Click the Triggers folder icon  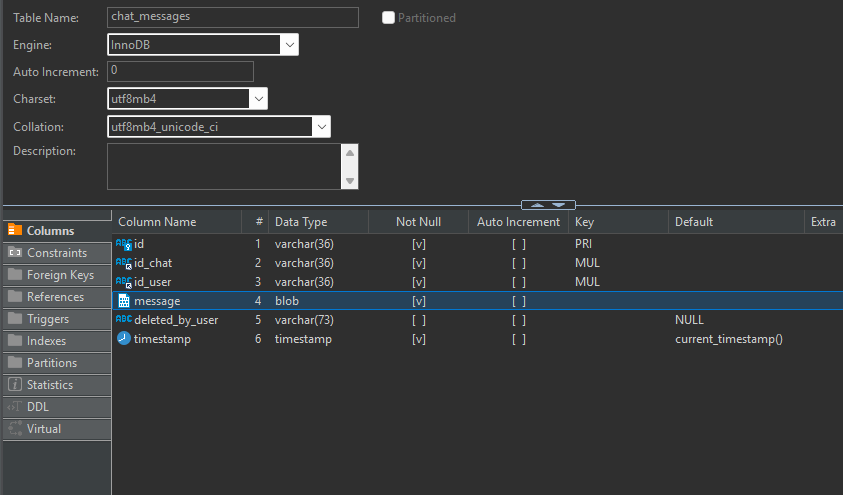[15, 319]
